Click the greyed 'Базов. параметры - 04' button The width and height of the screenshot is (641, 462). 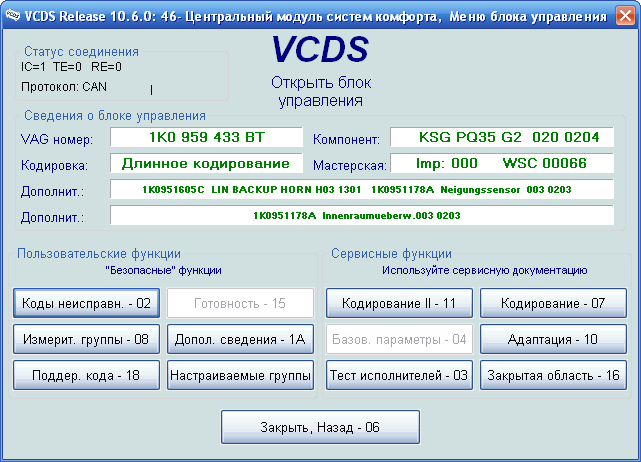(399, 339)
